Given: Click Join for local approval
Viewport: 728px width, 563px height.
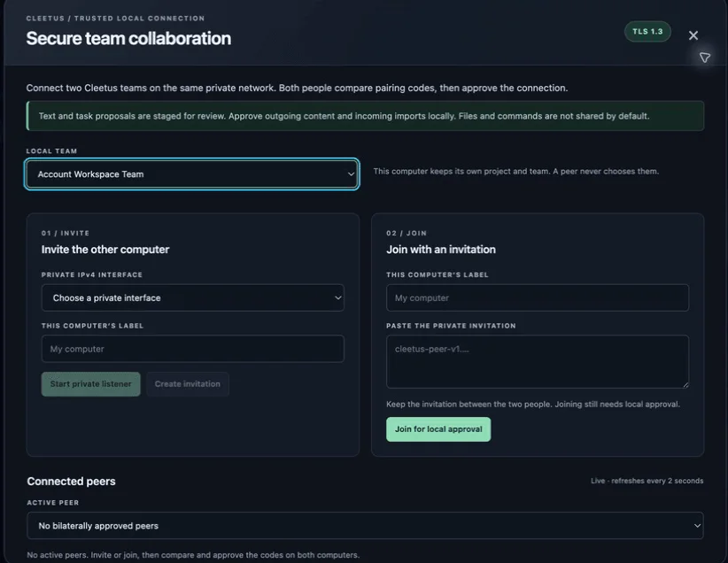Looking at the screenshot, I should pyautogui.click(x=438, y=429).
